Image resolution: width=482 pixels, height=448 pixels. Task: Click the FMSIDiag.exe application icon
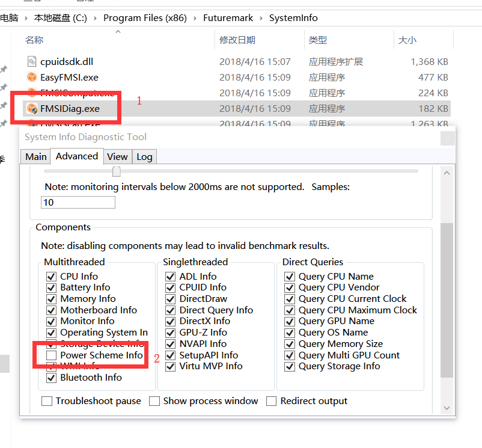point(32,109)
